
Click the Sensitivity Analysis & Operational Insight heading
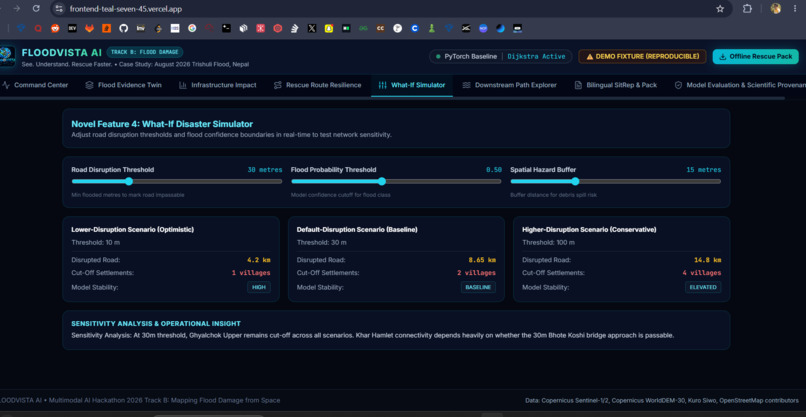pos(156,324)
